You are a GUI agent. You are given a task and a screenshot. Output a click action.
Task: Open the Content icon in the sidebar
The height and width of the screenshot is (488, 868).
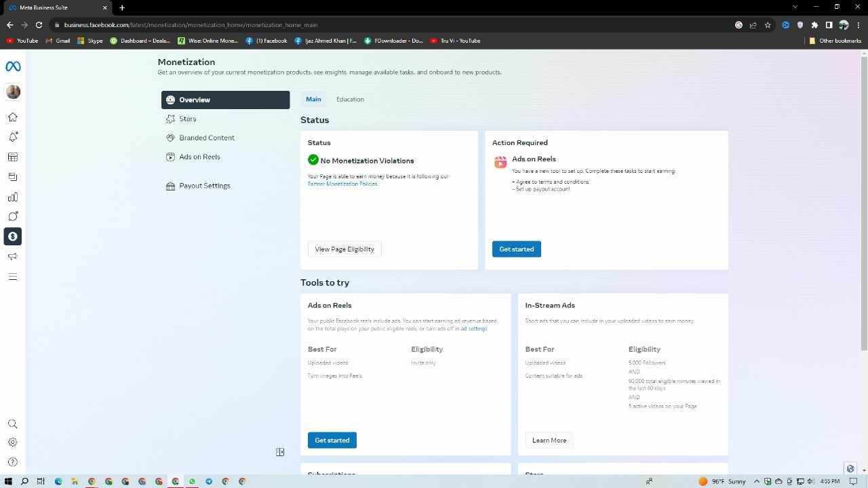coord(13,177)
